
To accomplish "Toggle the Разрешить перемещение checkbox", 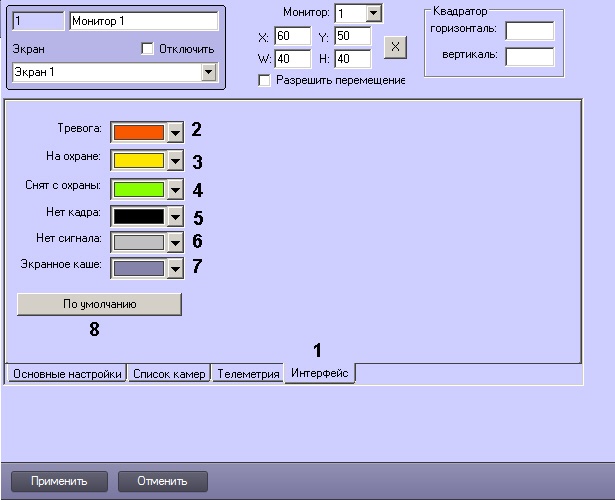I will [264, 80].
